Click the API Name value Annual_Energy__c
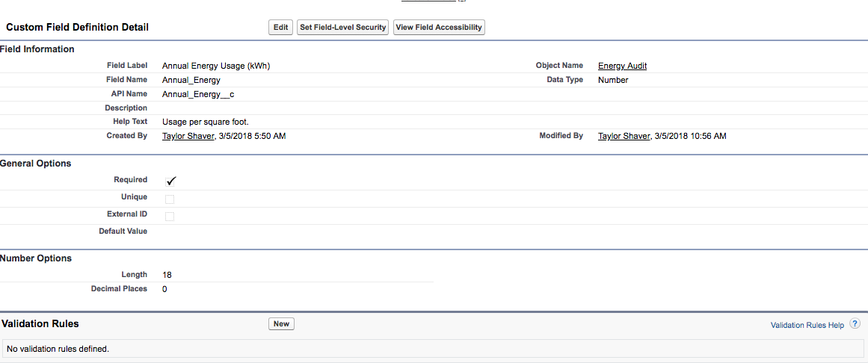The image size is (868, 363). (198, 94)
